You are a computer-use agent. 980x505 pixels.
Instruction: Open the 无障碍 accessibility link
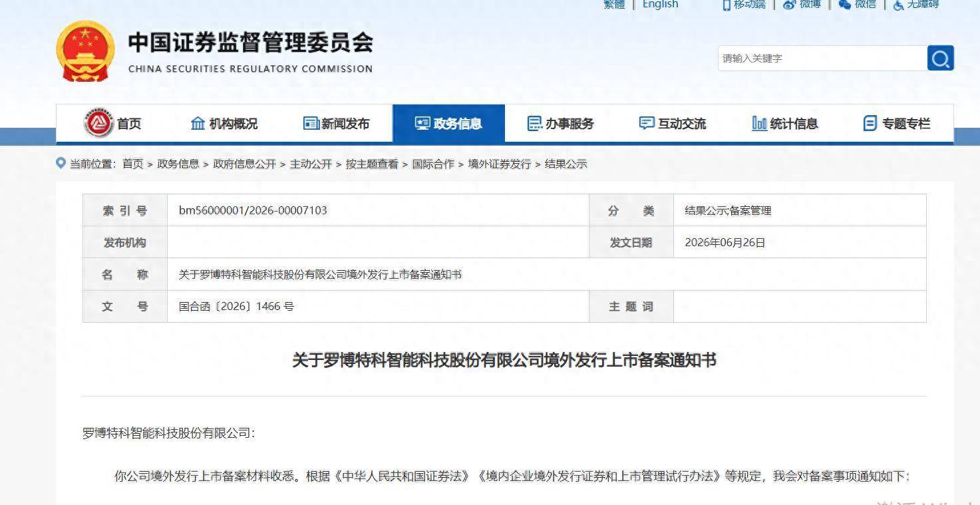tap(923, 5)
